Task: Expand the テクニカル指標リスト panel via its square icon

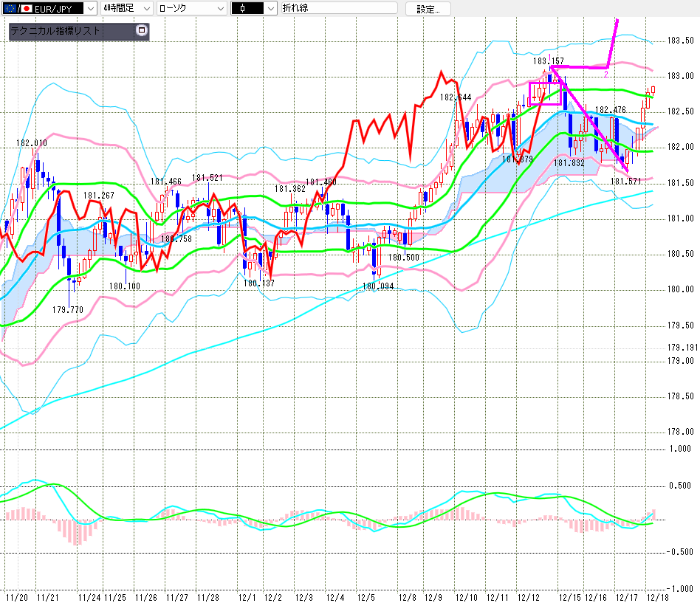Action: click(142, 31)
